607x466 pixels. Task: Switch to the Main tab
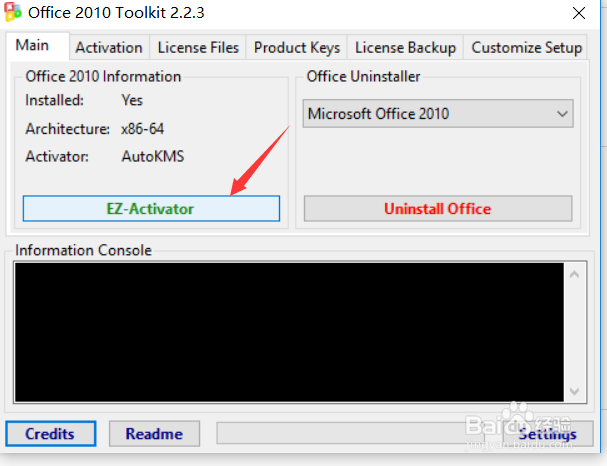(38, 46)
